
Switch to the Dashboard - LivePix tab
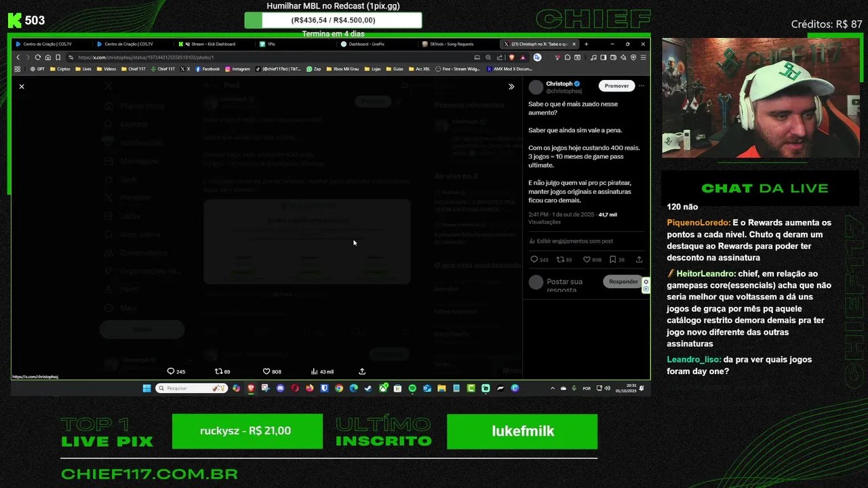pyautogui.click(x=376, y=44)
